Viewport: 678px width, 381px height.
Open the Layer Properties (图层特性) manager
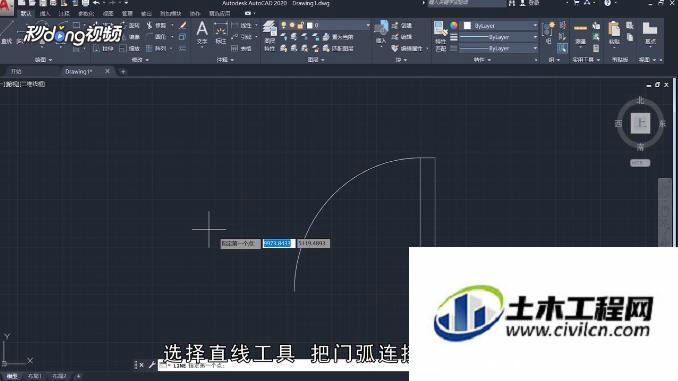(x=270, y=36)
